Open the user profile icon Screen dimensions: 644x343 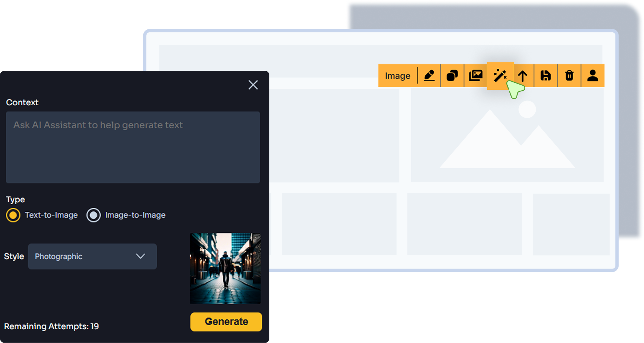click(x=593, y=75)
